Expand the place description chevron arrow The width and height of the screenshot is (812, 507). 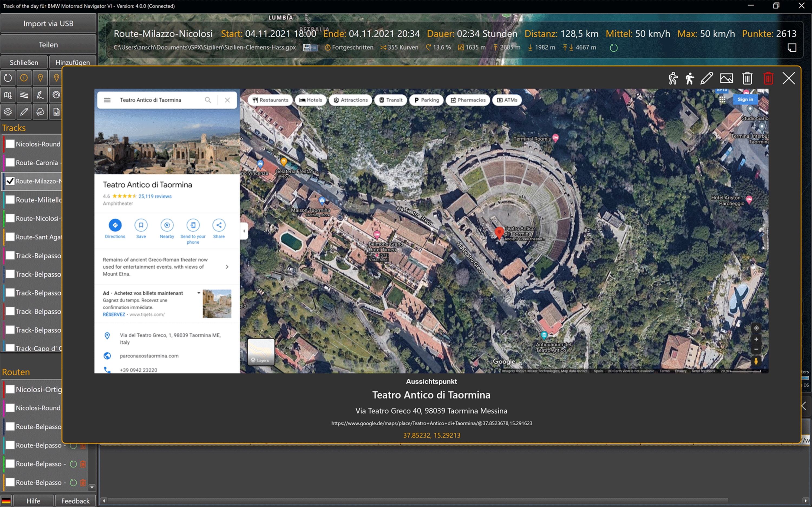(x=227, y=267)
